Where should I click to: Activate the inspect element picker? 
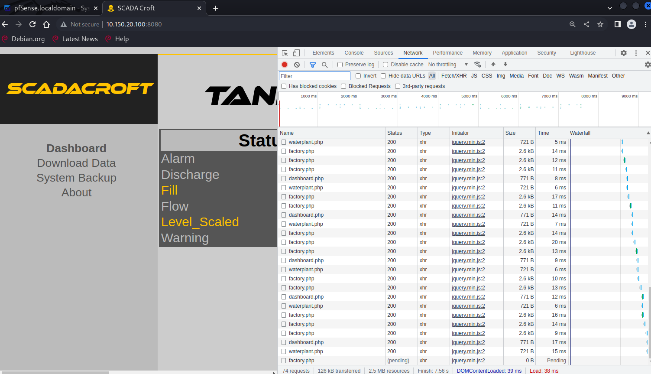pos(285,53)
